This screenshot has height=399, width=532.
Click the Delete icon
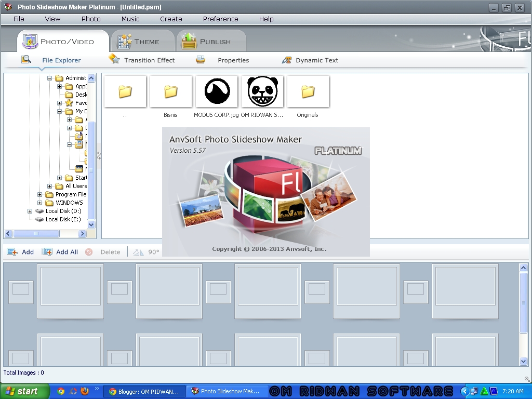point(89,252)
